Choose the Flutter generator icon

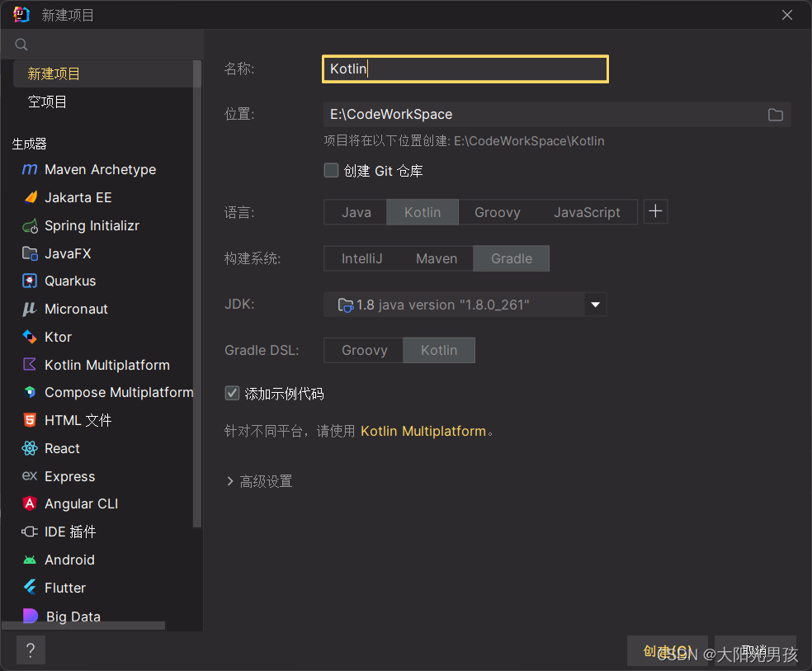pos(30,587)
